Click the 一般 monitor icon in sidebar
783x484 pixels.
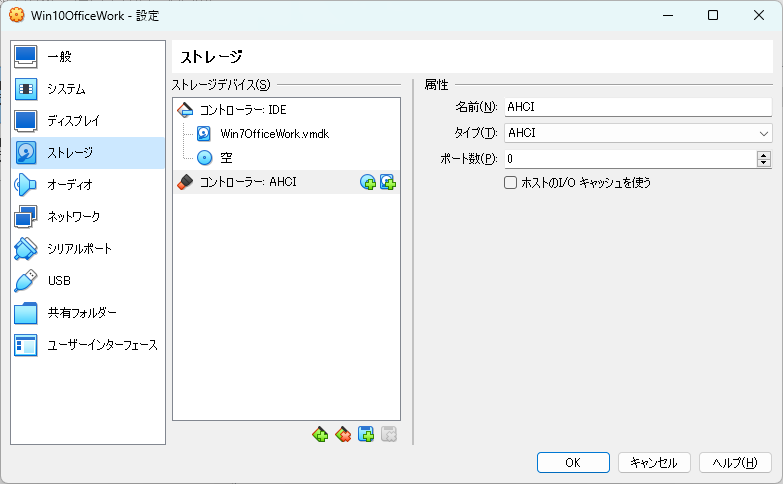pos(25,56)
